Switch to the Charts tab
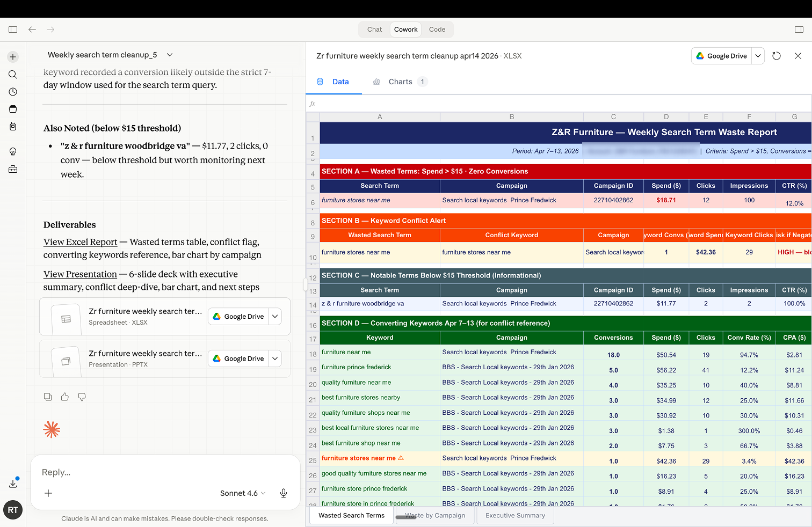The height and width of the screenshot is (527, 812). coord(400,81)
